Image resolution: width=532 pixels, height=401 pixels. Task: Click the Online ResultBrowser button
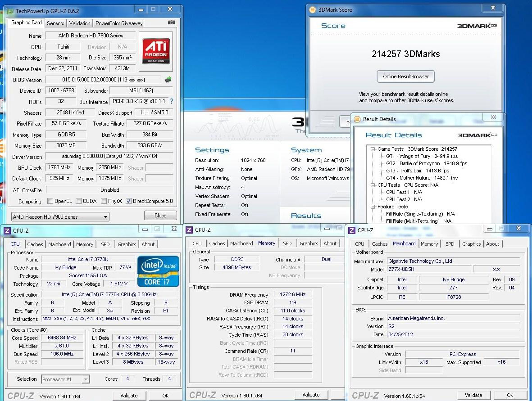(x=405, y=77)
